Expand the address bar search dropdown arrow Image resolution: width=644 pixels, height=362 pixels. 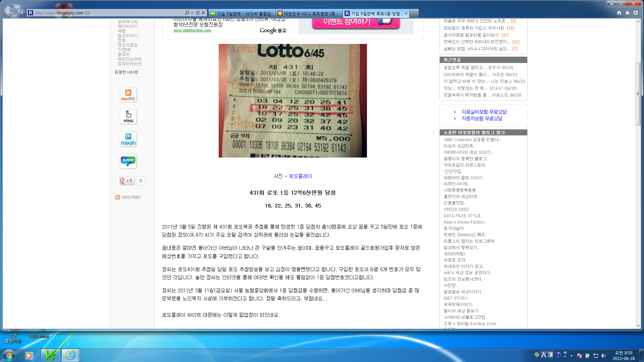click(192, 13)
